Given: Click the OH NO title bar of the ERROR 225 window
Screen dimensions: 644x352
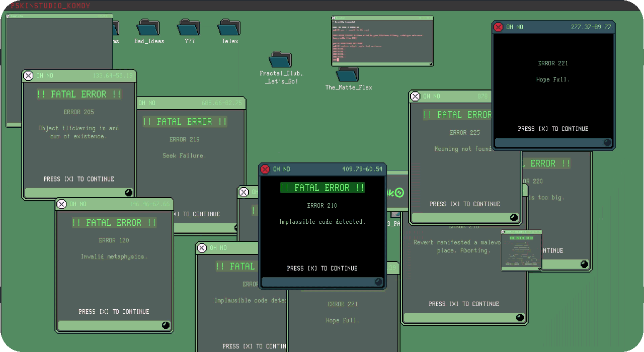Looking at the screenshot, I should pos(453,96).
